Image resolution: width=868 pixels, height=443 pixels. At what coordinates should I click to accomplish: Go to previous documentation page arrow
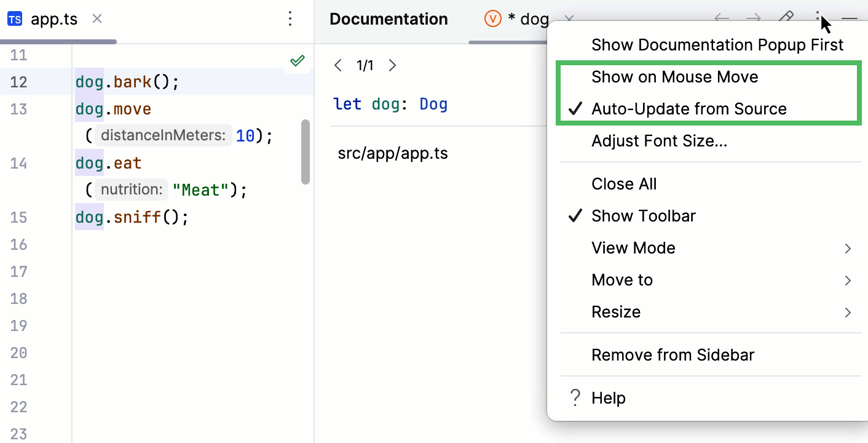(337, 65)
